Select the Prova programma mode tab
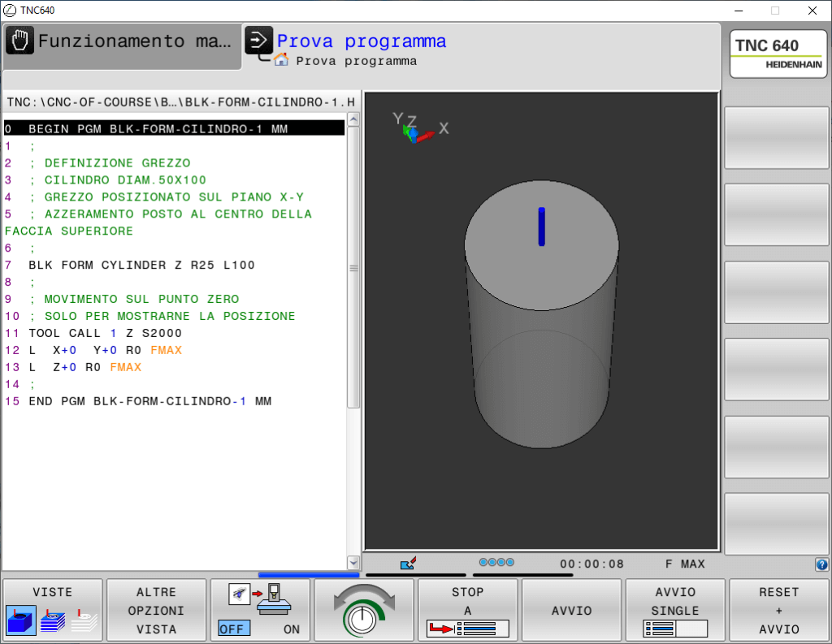Screen dimensions: 832x644 click(x=361, y=41)
